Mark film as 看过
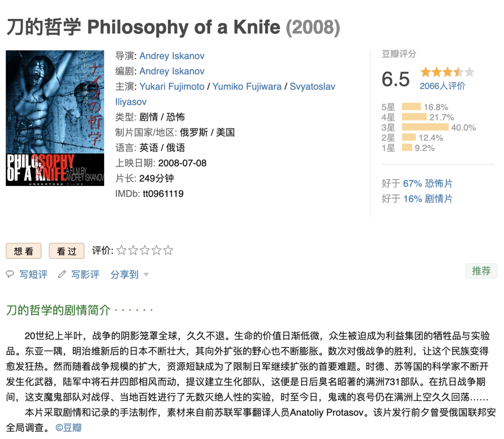504x439 pixels. coord(67,251)
